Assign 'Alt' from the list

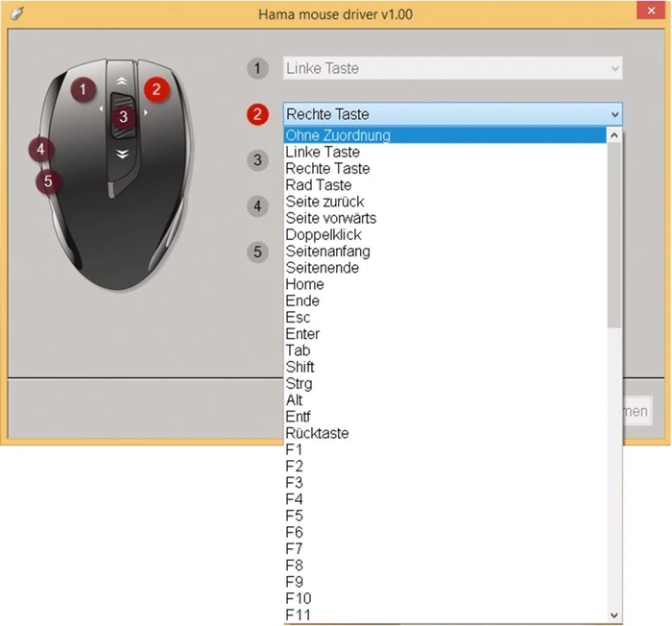444,399
